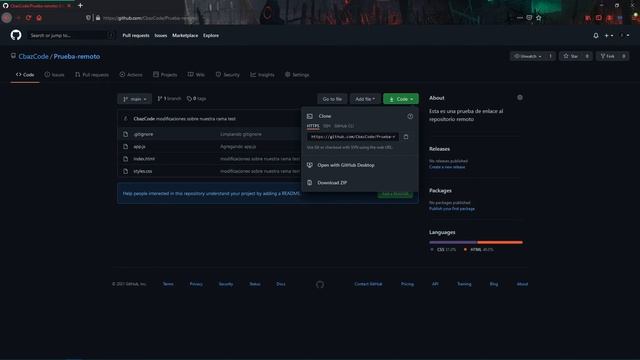Open browser page actions ellipsis menu
The image size is (640, 360).
[519, 18]
